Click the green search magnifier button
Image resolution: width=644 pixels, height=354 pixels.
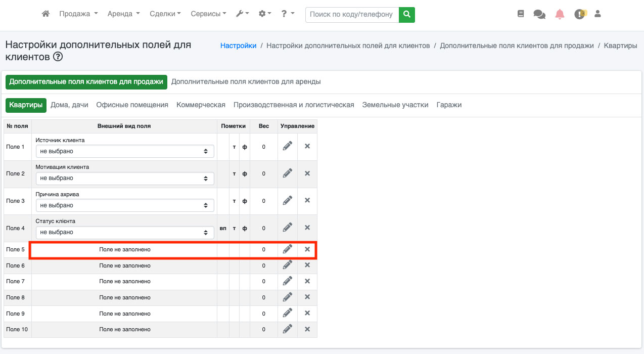click(406, 14)
